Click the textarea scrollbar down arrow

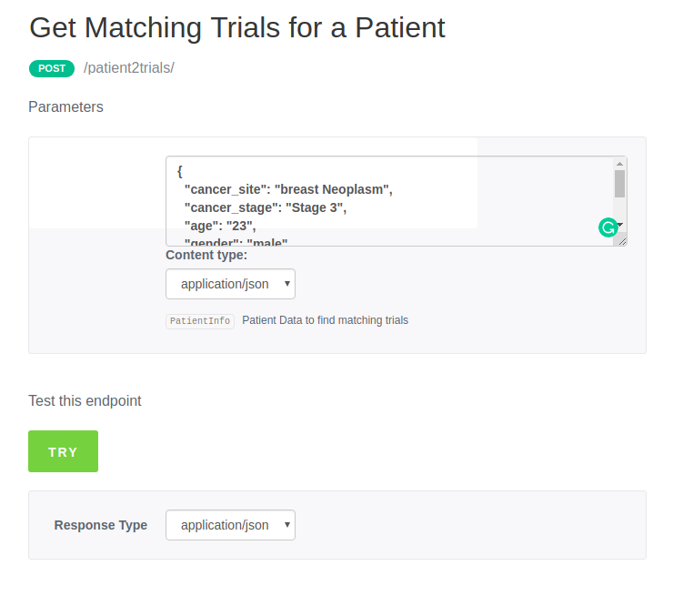pos(619,224)
